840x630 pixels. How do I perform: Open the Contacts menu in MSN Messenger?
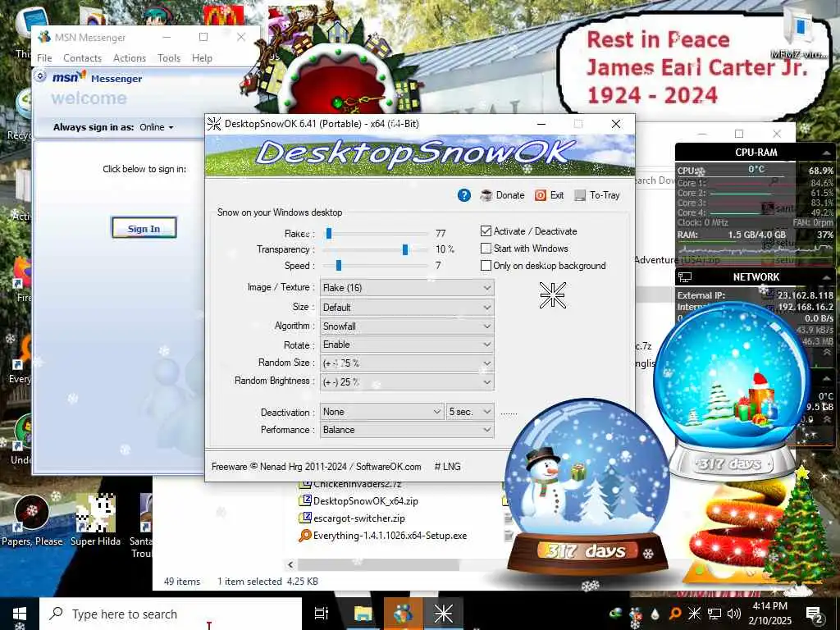click(82, 58)
